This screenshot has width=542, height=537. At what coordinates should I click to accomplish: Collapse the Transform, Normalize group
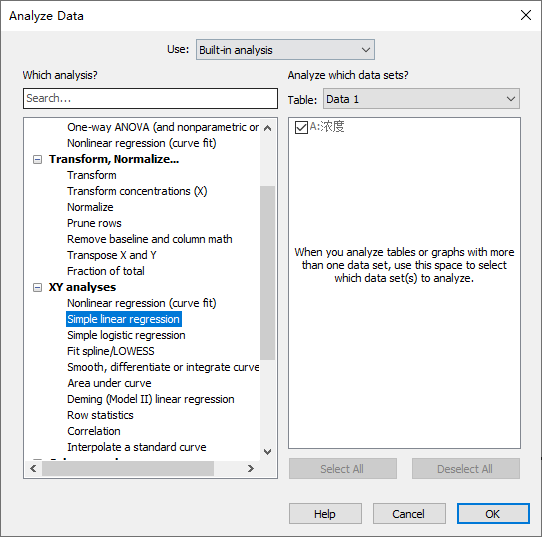point(37,159)
